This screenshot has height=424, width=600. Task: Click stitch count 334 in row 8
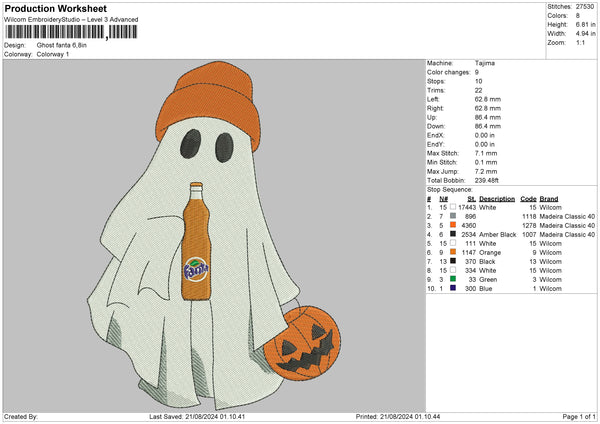pos(471,271)
